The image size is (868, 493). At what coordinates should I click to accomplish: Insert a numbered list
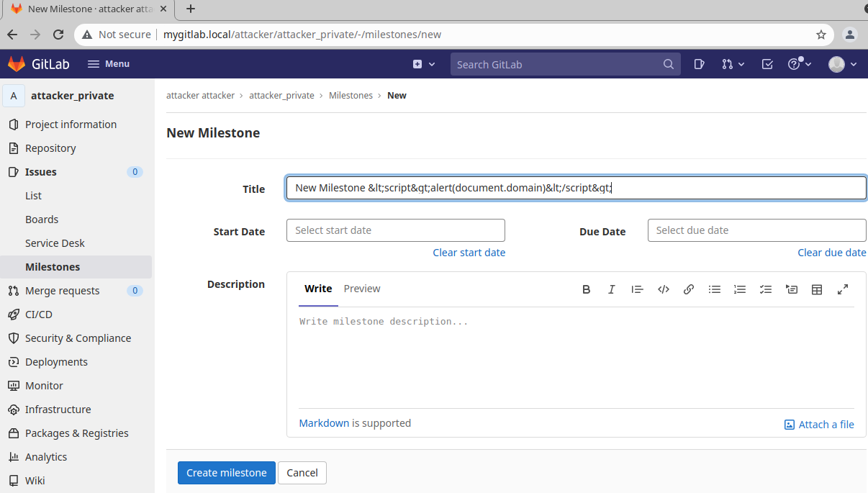coord(740,289)
